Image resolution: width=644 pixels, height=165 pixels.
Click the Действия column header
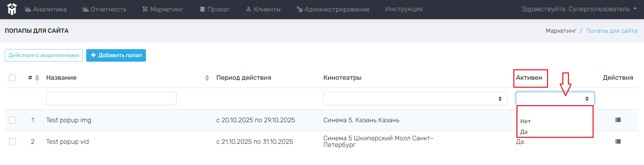[618, 78]
